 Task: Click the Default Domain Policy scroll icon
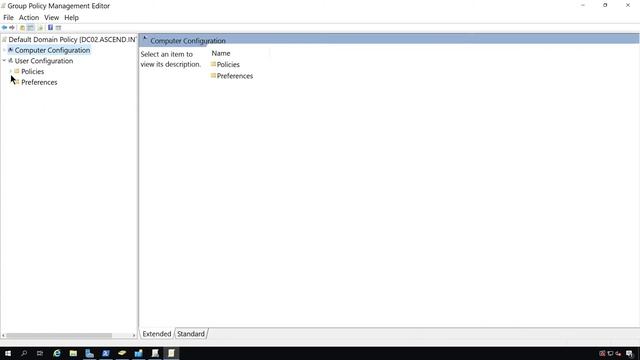point(4,40)
